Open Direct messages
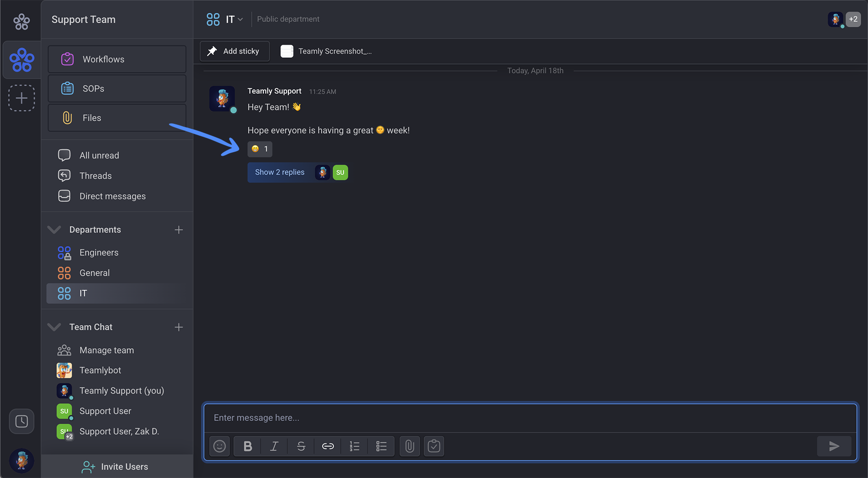Image resolution: width=868 pixels, height=478 pixels. point(117,196)
